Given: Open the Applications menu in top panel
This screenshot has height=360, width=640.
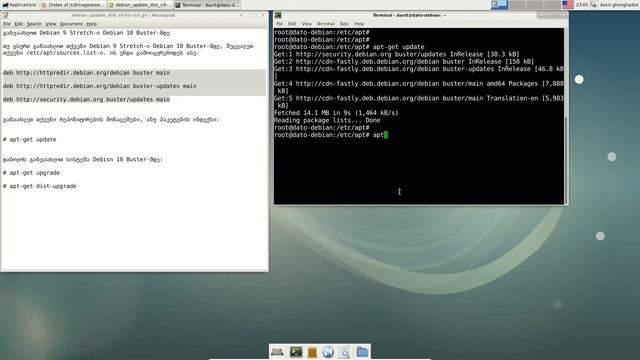Looking at the screenshot, I should click(19, 5).
